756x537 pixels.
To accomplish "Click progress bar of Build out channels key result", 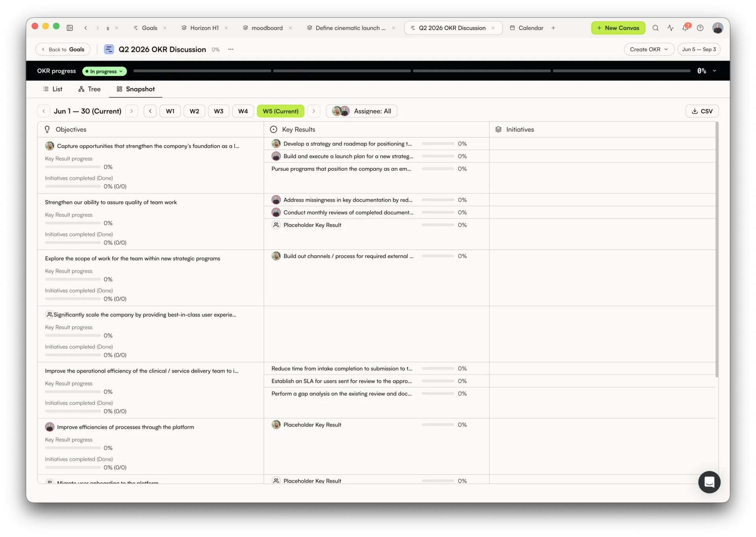I will click(438, 256).
